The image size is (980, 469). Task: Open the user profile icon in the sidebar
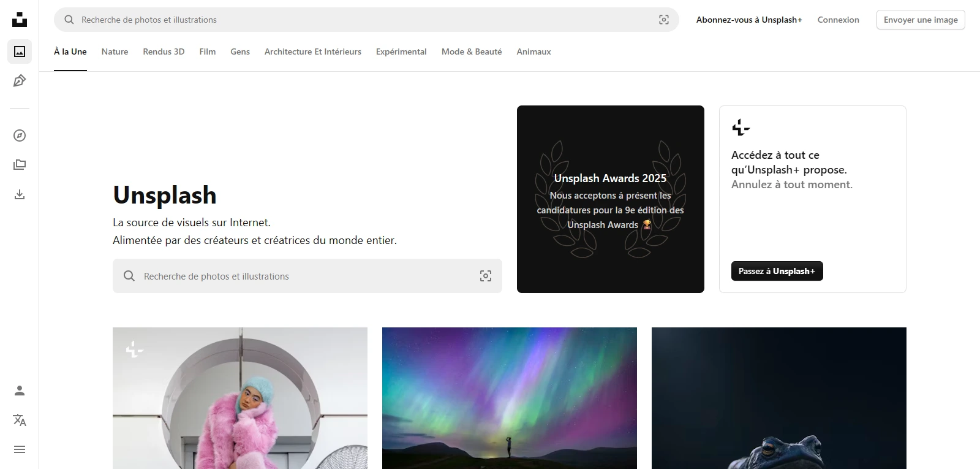20,391
